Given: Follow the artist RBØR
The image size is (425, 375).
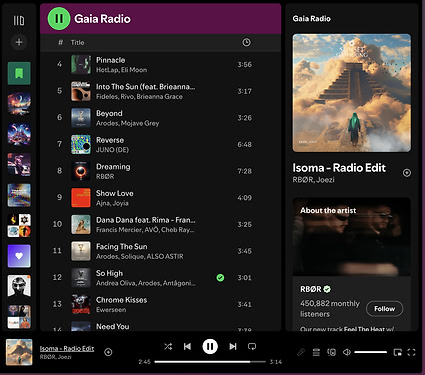Looking at the screenshot, I should pyautogui.click(x=384, y=309).
